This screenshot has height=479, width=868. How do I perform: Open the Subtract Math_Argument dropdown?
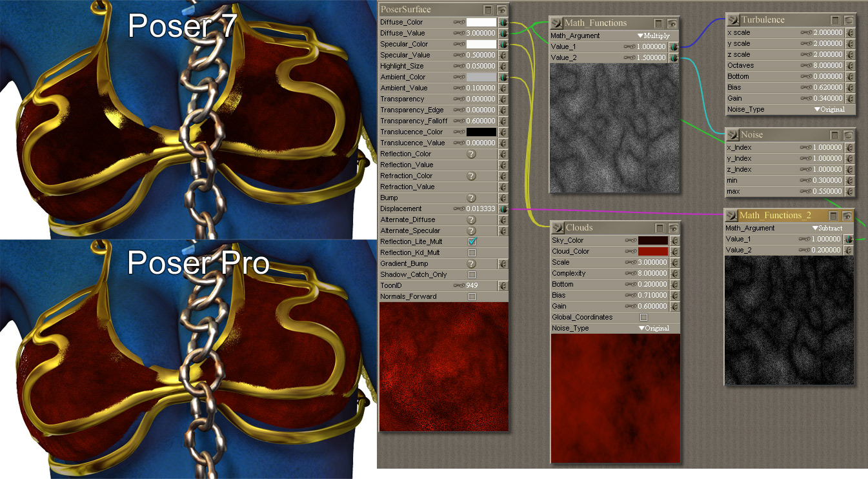click(x=827, y=228)
